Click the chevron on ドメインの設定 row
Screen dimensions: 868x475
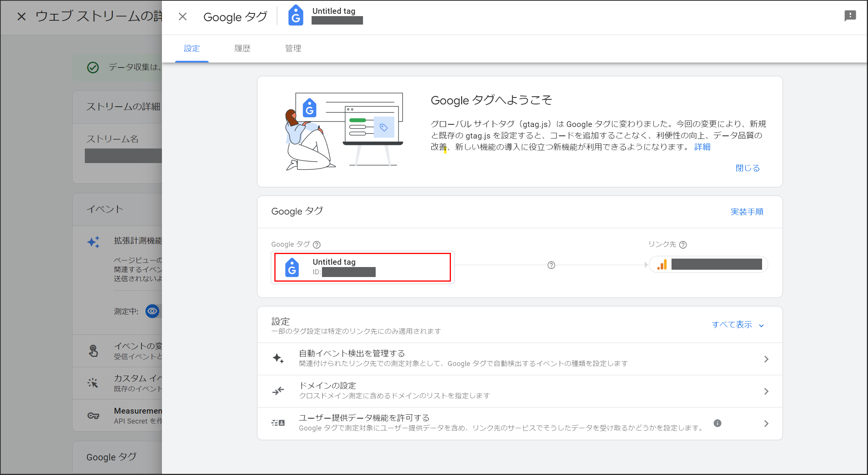click(766, 391)
